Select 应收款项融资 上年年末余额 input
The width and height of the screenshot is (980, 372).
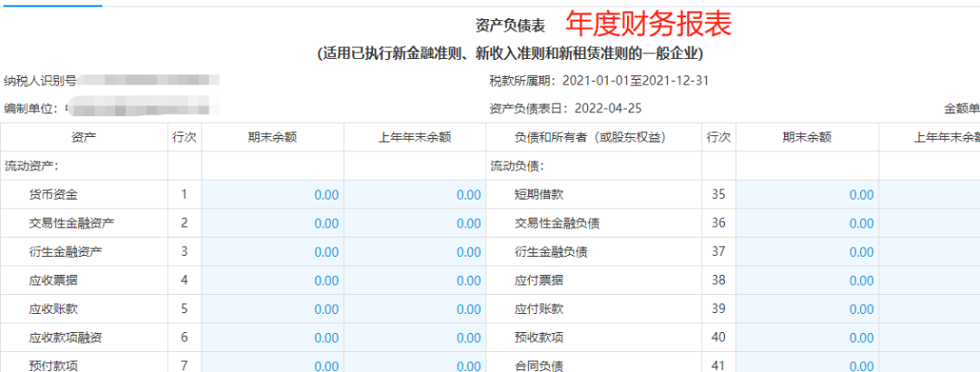coord(415,338)
